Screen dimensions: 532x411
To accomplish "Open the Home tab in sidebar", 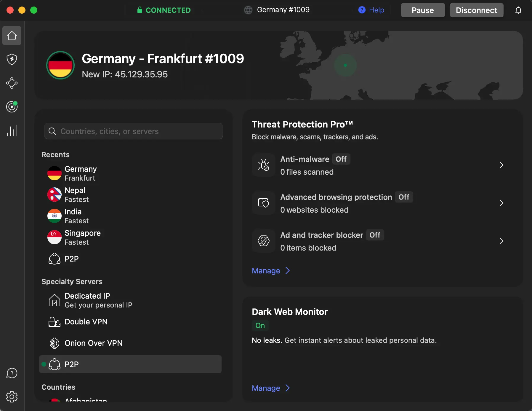I will coord(12,36).
